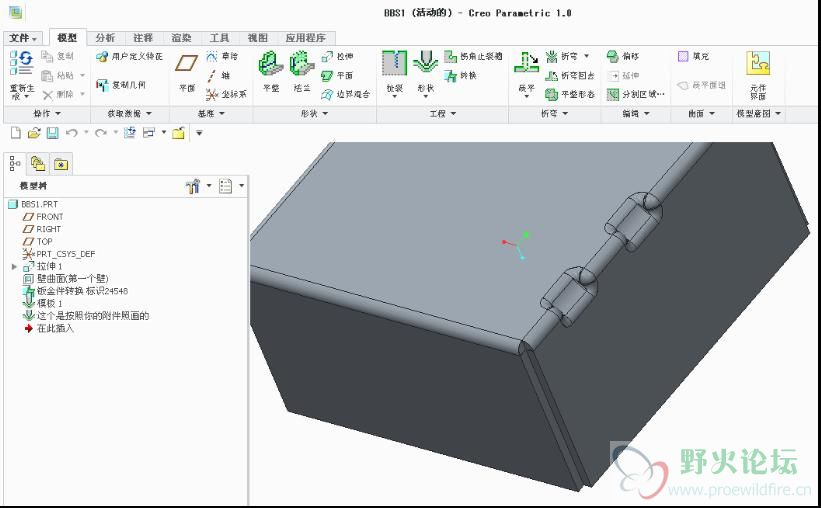Click the Copy Geometry (复制几何) tool
Screen dimensions: 821x508
coord(121,85)
